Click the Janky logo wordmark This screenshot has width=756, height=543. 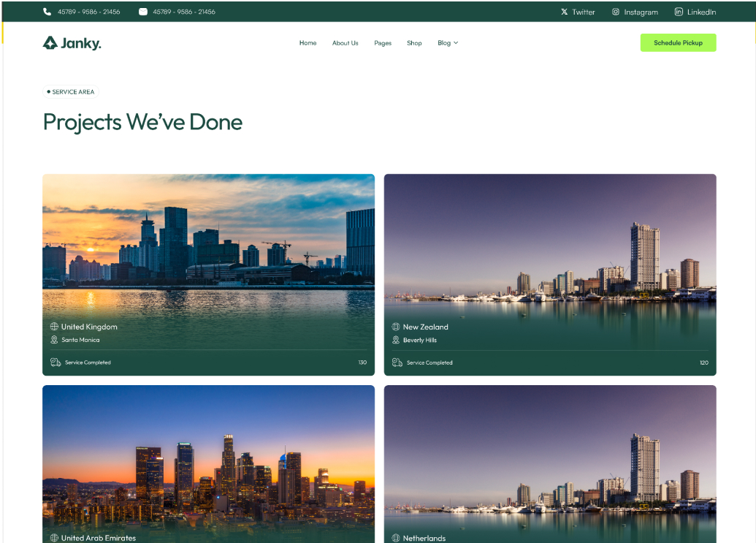[x=81, y=43]
